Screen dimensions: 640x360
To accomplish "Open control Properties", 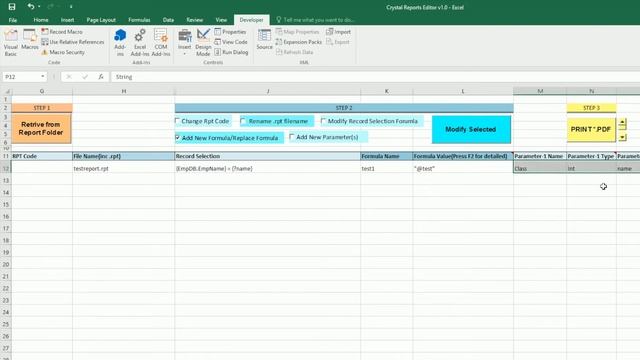I will point(230,32).
